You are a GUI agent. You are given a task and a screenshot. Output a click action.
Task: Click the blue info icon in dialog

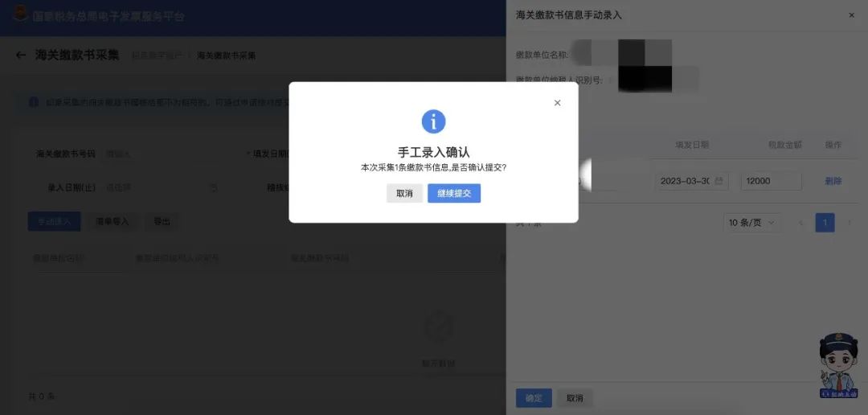[x=433, y=121]
